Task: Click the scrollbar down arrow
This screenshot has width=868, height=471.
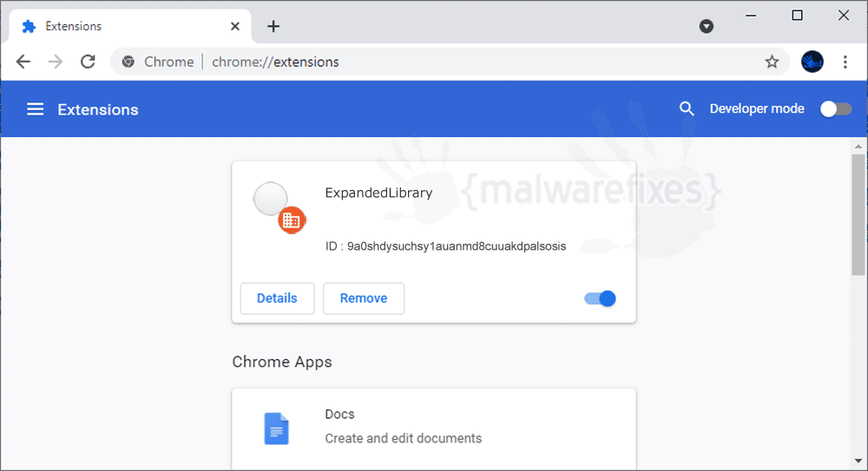Action: [x=858, y=461]
